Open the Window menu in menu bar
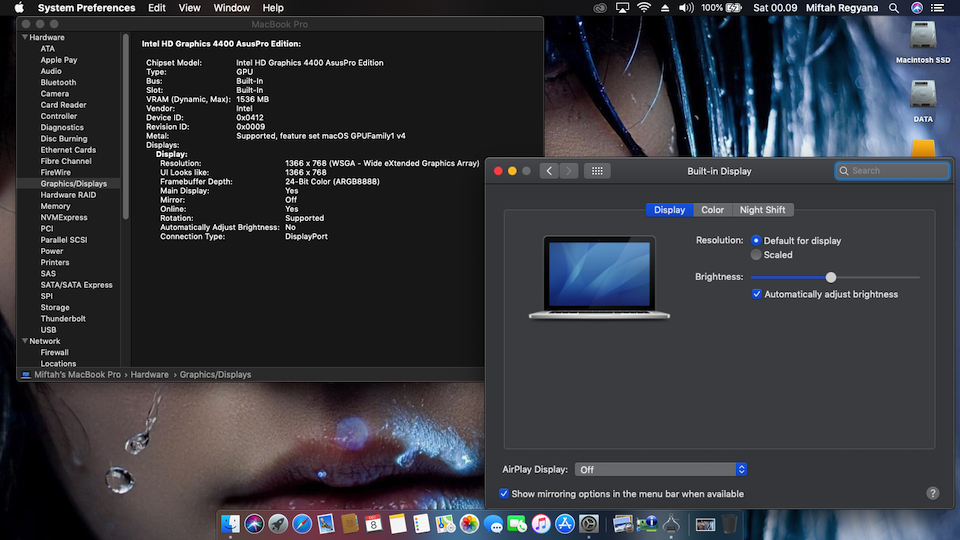960x540 pixels. pyautogui.click(x=232, y=8)
